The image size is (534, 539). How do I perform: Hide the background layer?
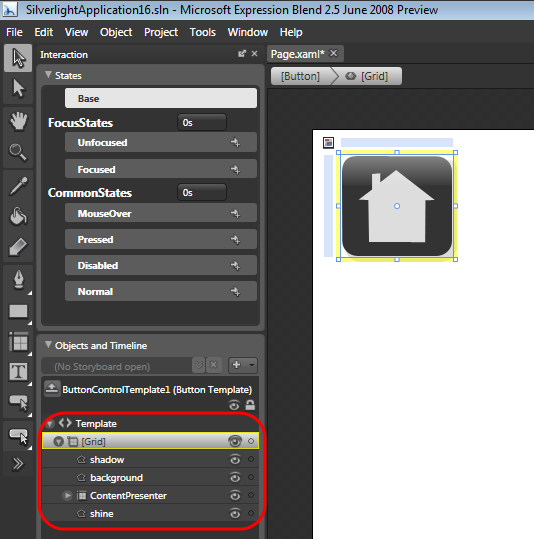(x=235, y=477)
